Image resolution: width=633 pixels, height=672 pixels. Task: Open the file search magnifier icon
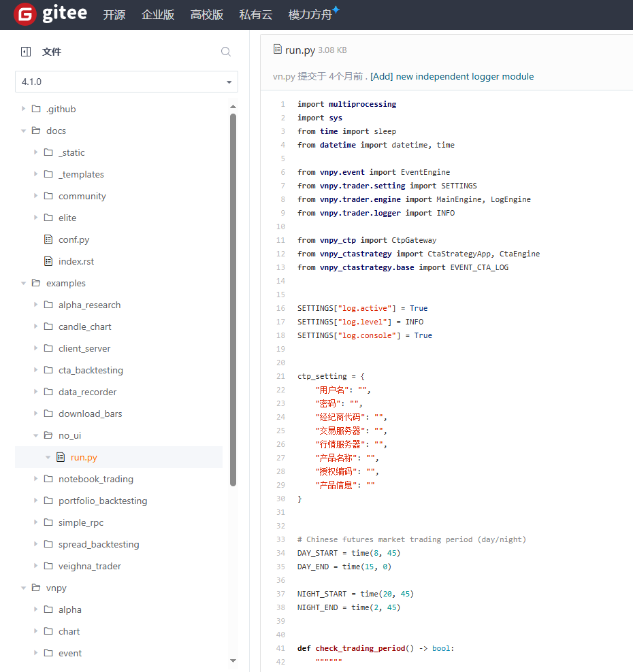point(226,52)
